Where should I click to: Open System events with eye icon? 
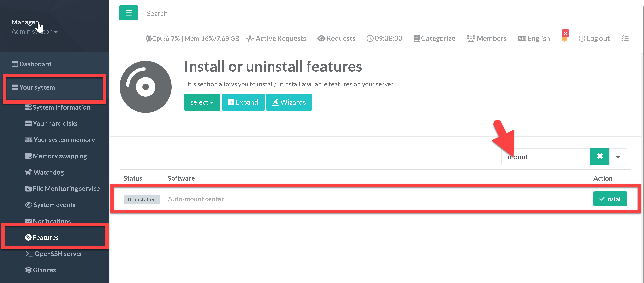click(x=54, y=205)
